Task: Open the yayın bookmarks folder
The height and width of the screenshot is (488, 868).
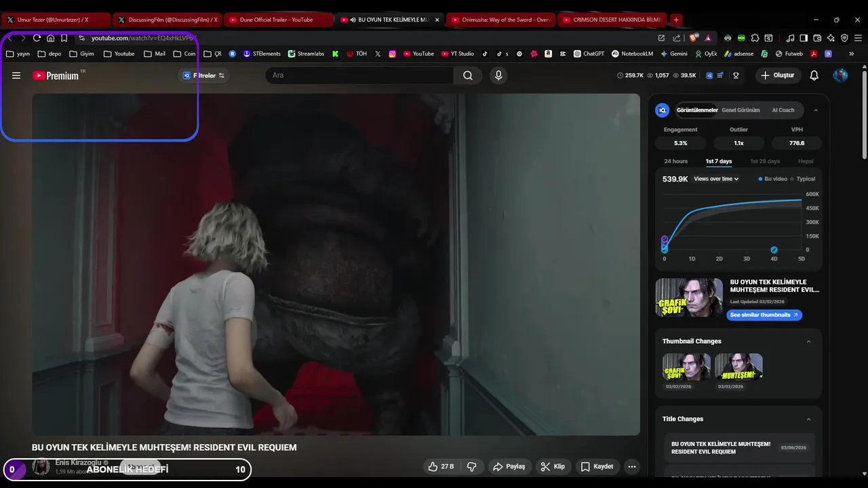Action: [x=18, y=54]
